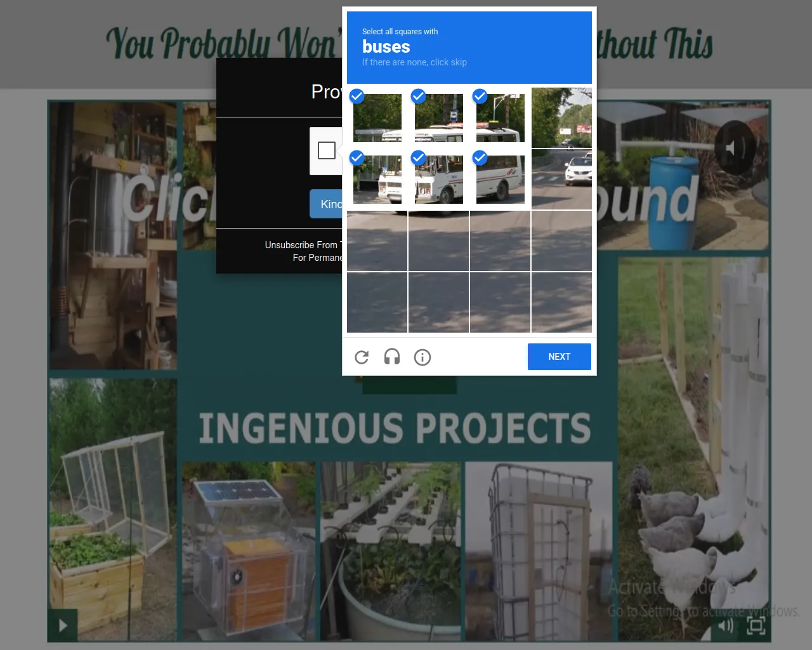Click the blue Kind button
This screenshot has height=650, width=812.
(x=326, y=204)
